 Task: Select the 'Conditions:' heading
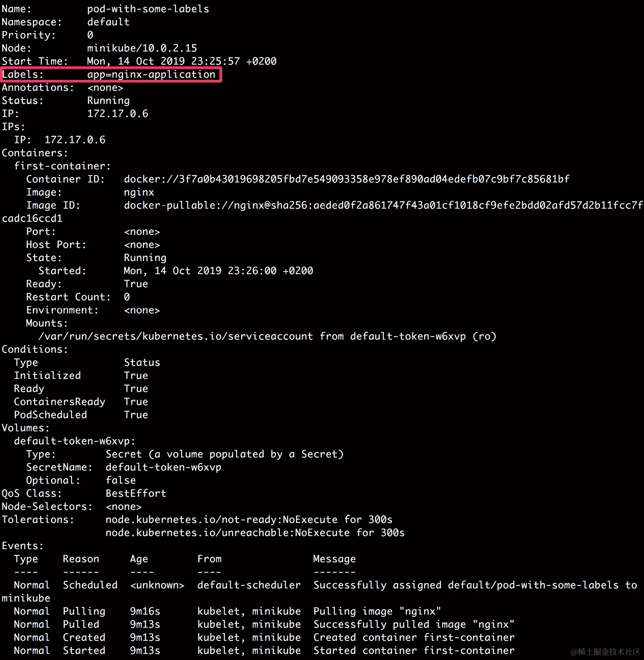[35, 349]
